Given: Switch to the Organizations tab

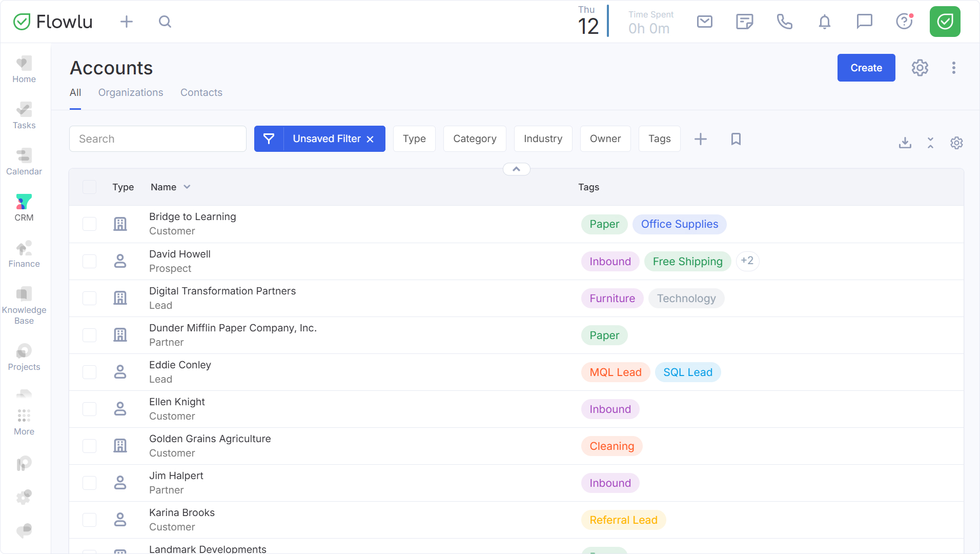Looking at the screenshot, I should click(131, 93).
